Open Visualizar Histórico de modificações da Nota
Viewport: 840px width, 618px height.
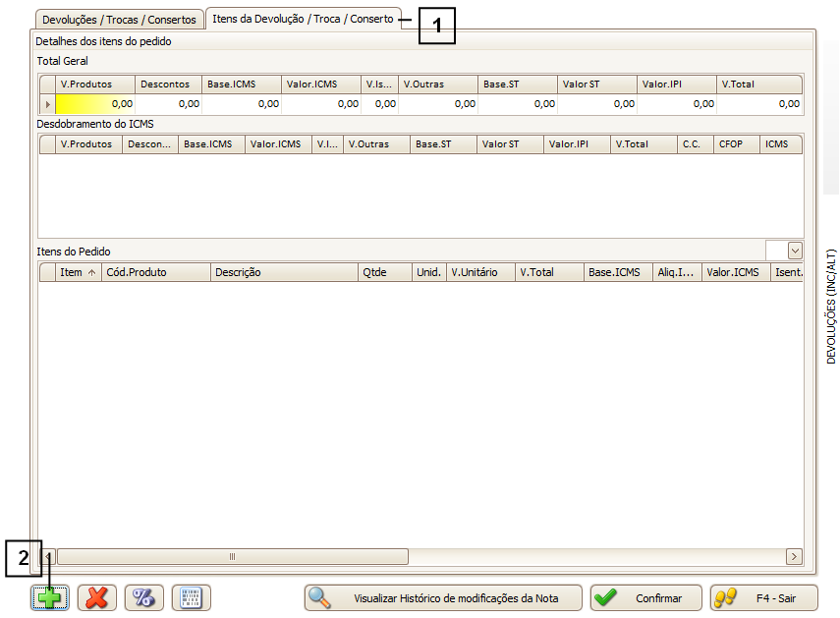(x=442, y=597)
